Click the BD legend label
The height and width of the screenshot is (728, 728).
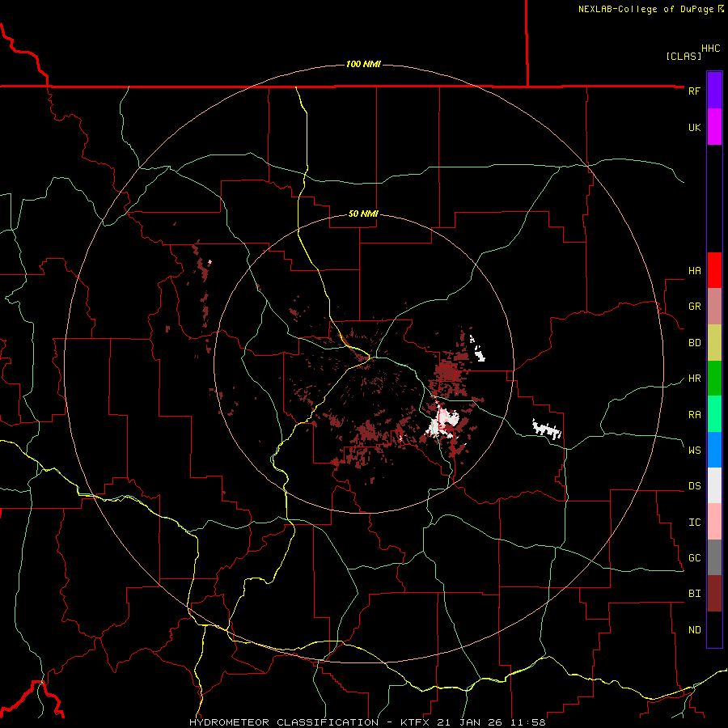click(694, 343)
